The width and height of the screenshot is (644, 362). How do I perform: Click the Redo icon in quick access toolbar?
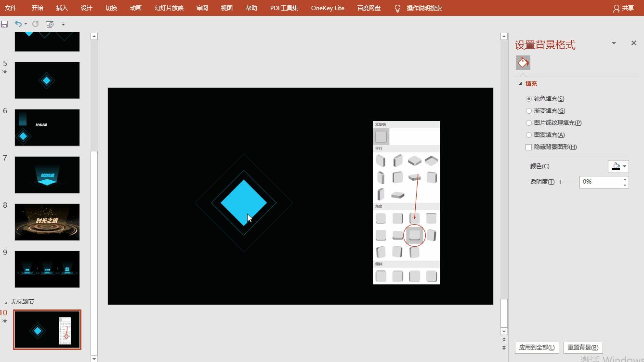(x=35, y=24)
